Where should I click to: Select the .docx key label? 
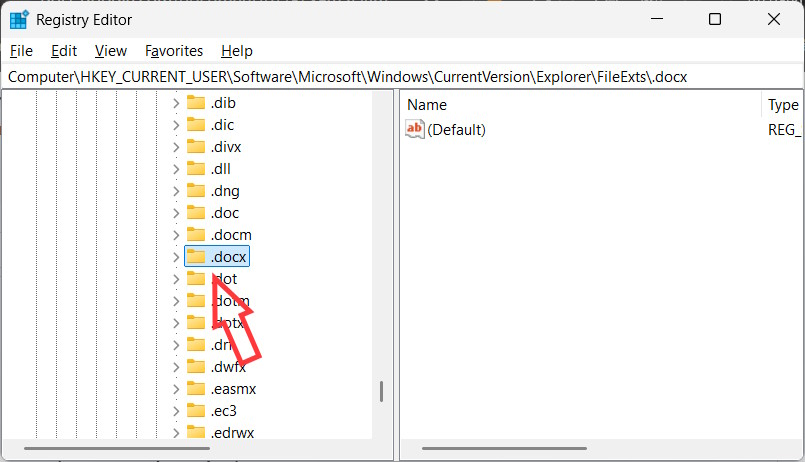click(x=228, y=257)
